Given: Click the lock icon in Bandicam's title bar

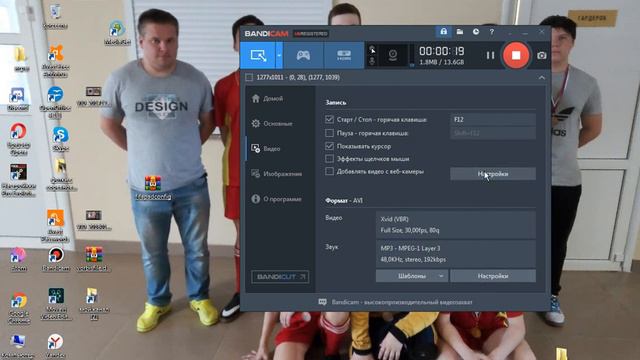Looking at the screenshot, I should (x=444, y=31).
